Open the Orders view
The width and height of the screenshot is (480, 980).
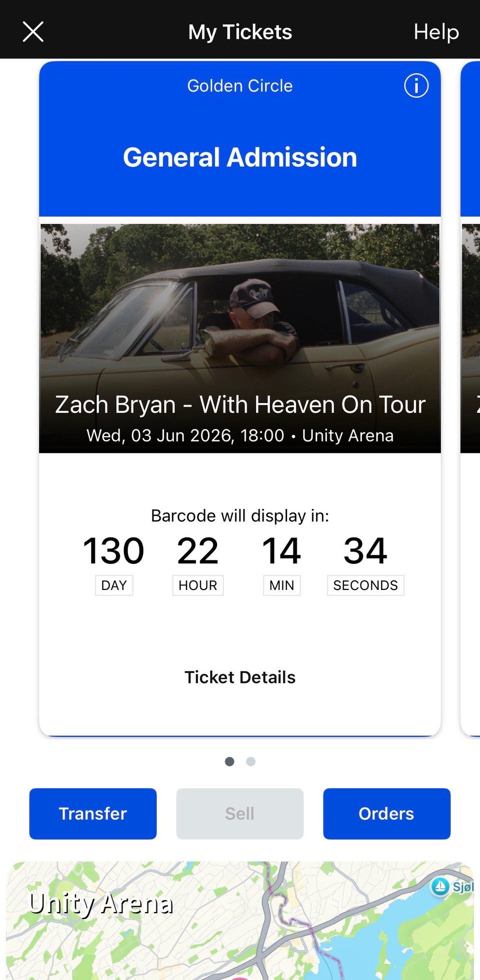[x=386, y=813]
